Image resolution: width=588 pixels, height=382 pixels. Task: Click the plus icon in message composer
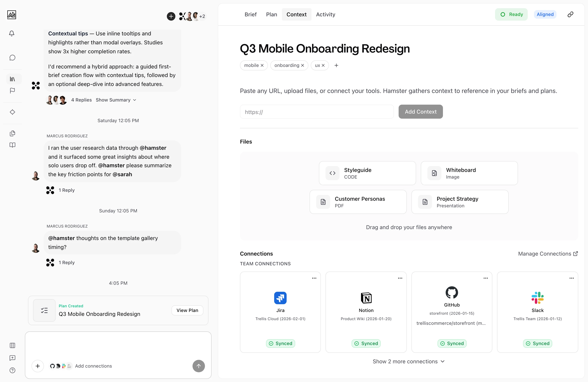click(38, 366)
